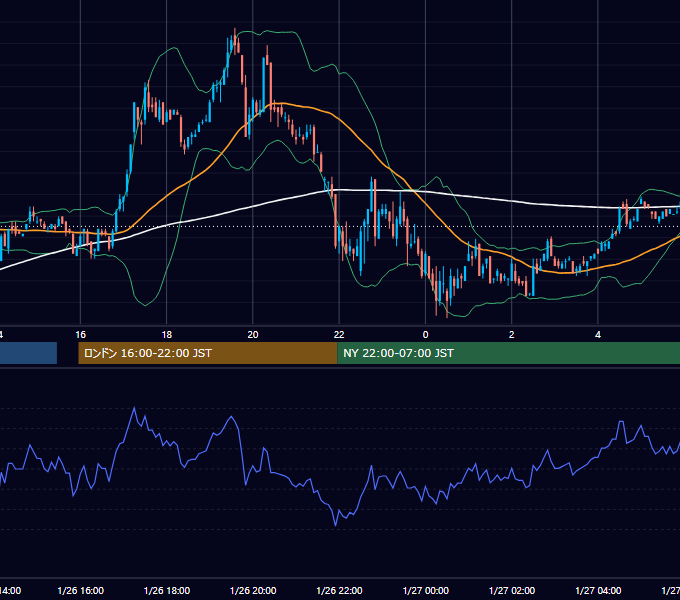
Task: Click the 22 hour label on price chart axis
Action: 339,335
